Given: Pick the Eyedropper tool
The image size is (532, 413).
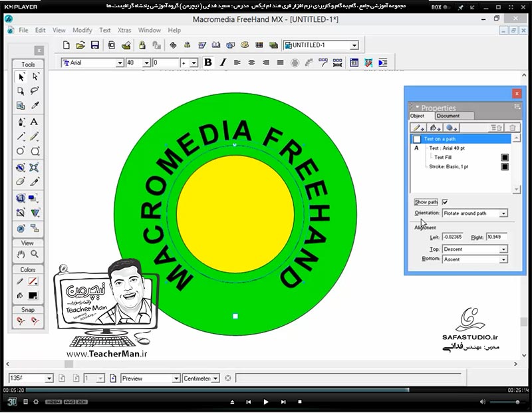Looking at the screenshot, I should (35, 106).
